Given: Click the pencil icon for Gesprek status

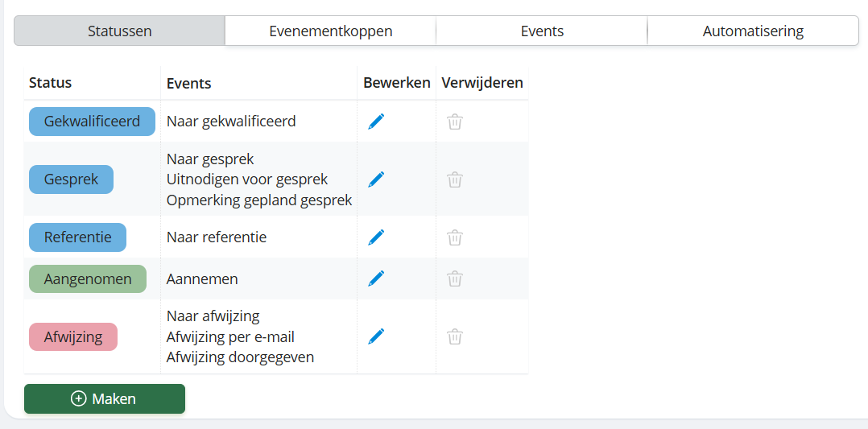Looking at the screenshot, I should (x=376, y=179).
